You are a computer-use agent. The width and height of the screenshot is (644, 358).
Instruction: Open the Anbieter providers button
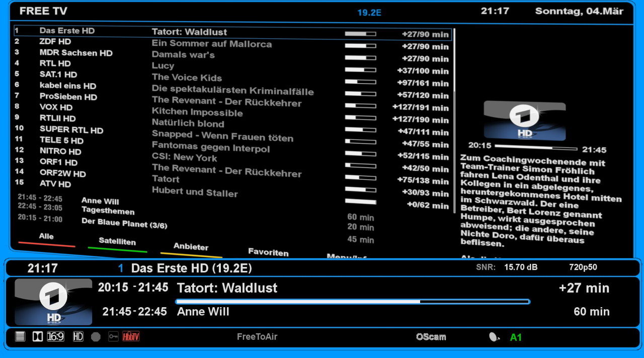(191, 246)
